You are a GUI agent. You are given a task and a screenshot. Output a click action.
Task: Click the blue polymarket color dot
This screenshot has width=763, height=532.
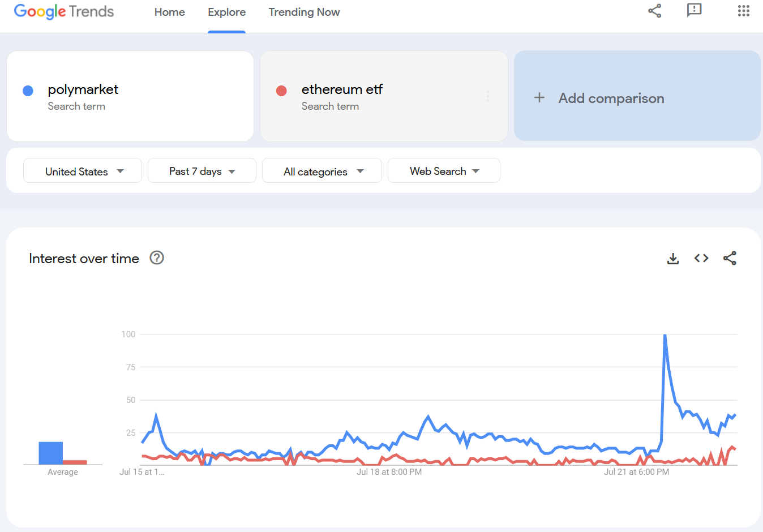(x=28, y=91)
